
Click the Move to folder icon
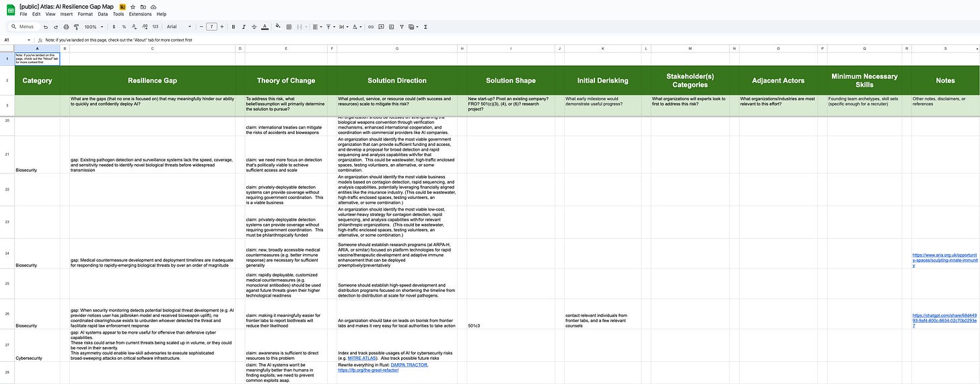pos(143,7)
